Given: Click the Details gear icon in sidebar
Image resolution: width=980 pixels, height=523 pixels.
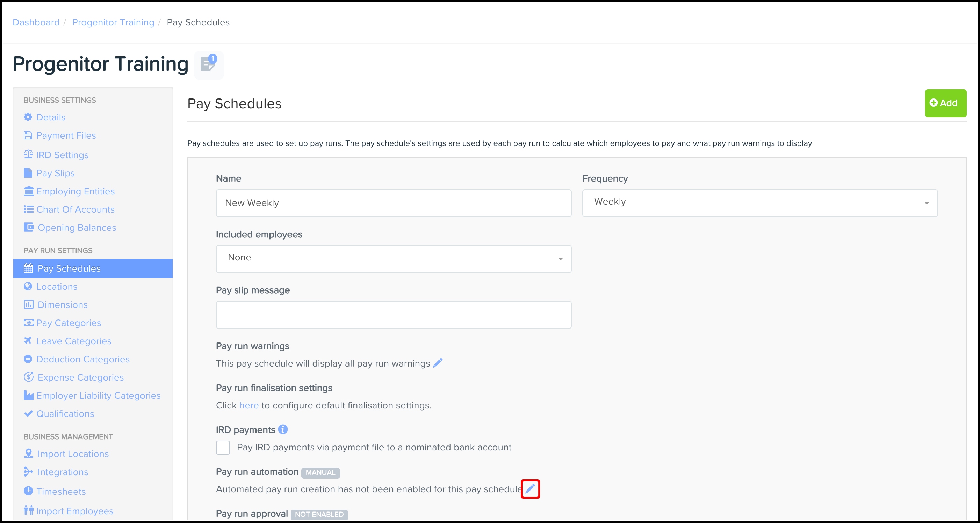Looking at the screenshot, I should [28, 117].
